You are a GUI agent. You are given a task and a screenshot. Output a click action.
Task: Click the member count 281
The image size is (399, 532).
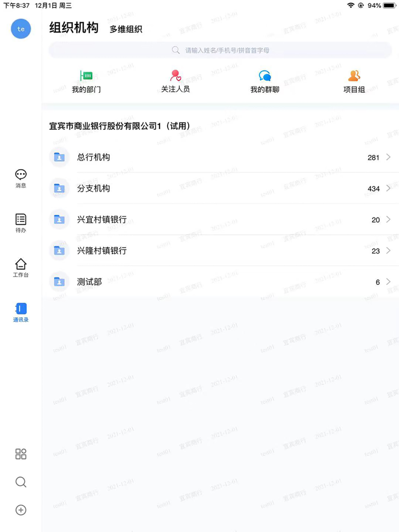tap(373, 157)
